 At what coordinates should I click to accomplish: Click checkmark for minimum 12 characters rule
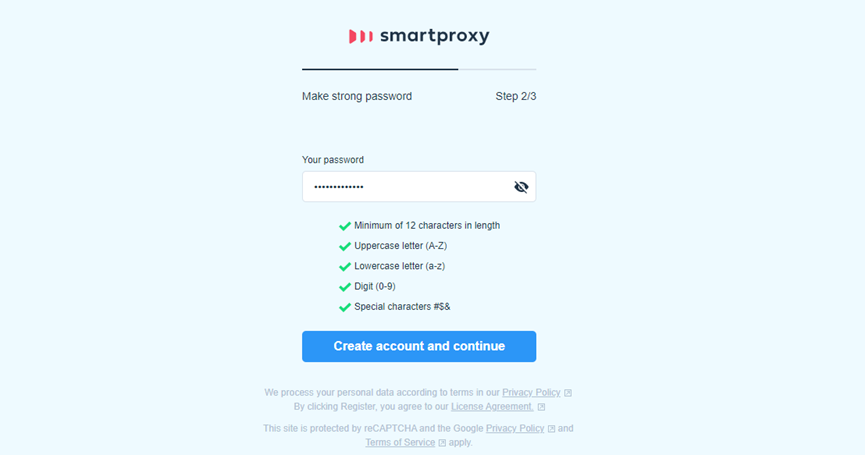coord(345,226)
